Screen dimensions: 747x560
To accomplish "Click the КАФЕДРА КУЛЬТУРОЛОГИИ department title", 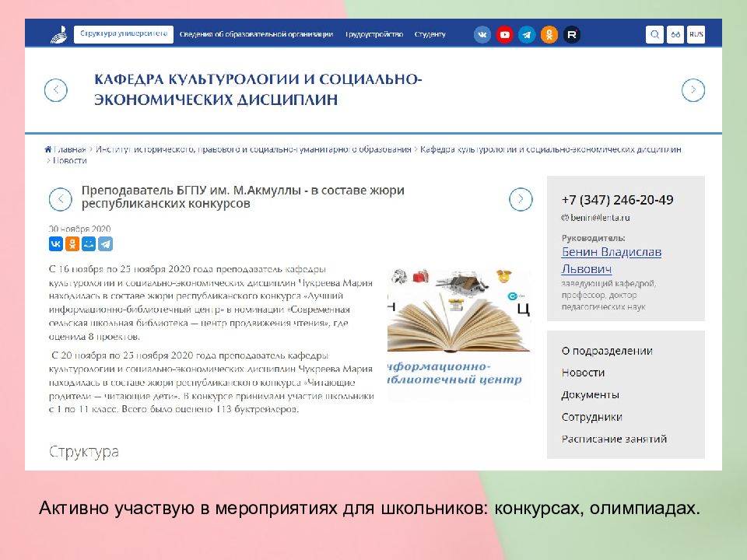I will point(258,89).
